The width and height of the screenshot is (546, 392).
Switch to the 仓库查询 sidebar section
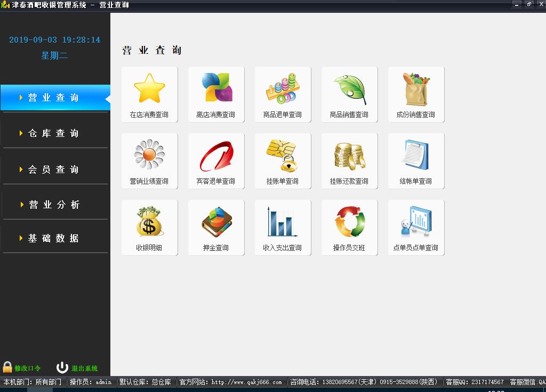click(53, 134)
